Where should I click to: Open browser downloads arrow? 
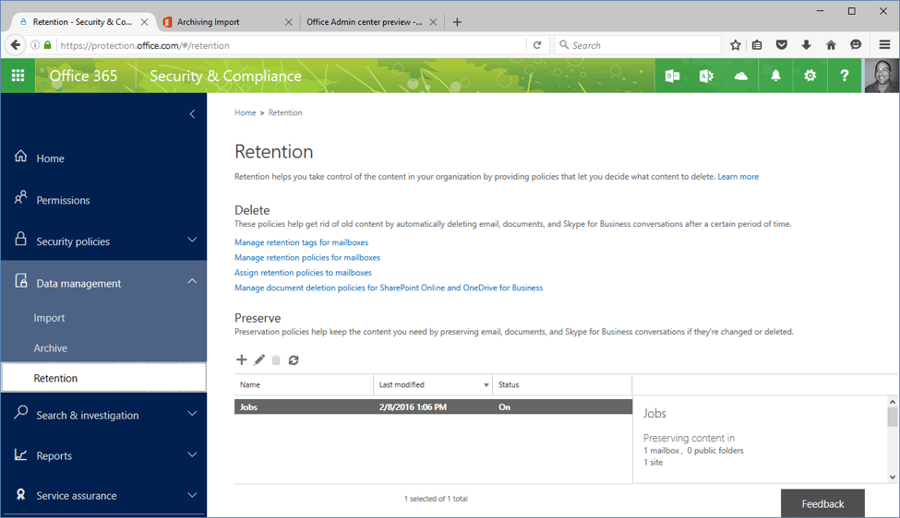point(806,45)
